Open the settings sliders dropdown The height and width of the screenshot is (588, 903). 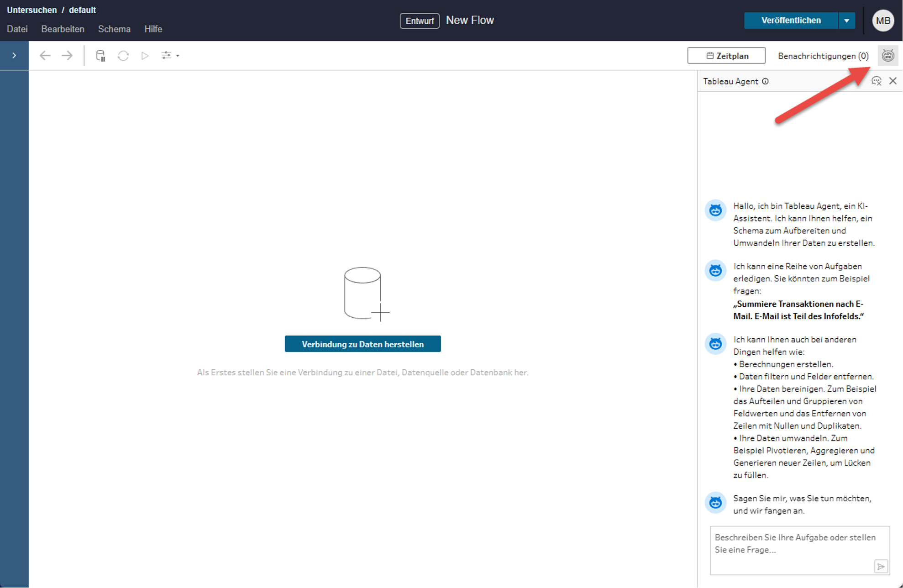tap(170, 56)
